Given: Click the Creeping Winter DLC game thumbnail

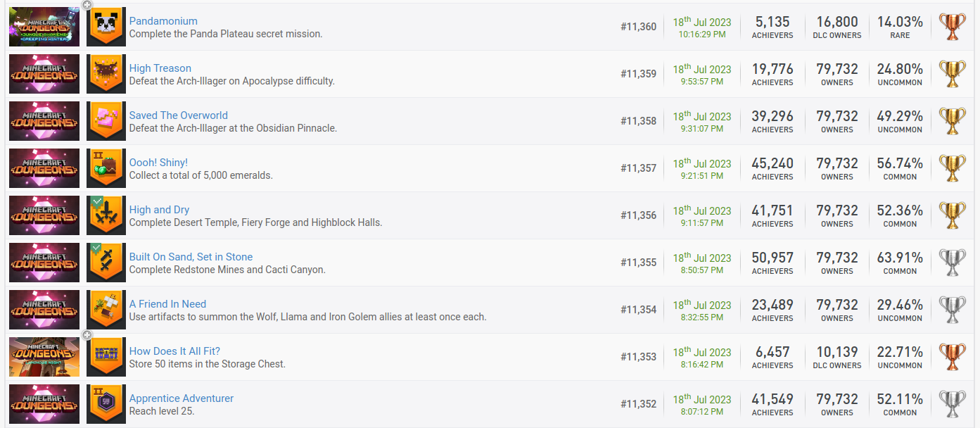Looking at the screenshot, I should (x=44, y=27).
